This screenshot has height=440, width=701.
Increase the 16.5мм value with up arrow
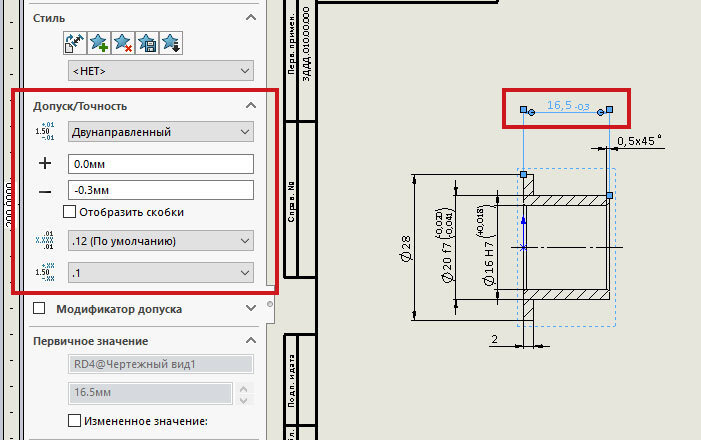244,389
